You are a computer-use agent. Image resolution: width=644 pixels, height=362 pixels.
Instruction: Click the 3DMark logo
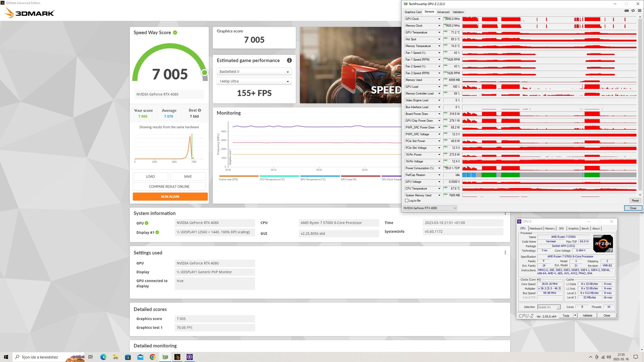tap(30, 13)
